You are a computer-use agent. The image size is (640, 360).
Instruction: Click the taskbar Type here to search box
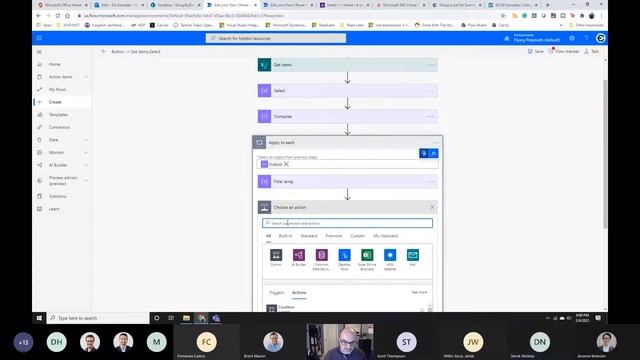(98, 318)
